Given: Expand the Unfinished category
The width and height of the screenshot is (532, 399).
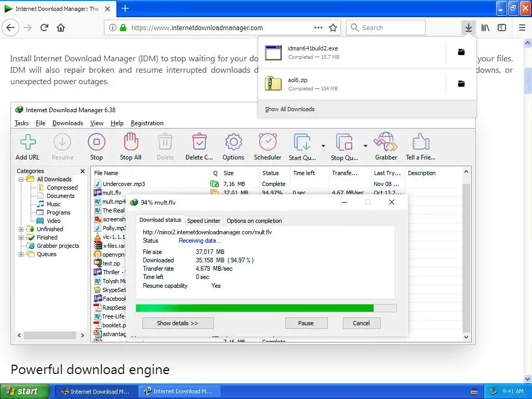Looking at the screenshot, I should click(x=21, y=229).
